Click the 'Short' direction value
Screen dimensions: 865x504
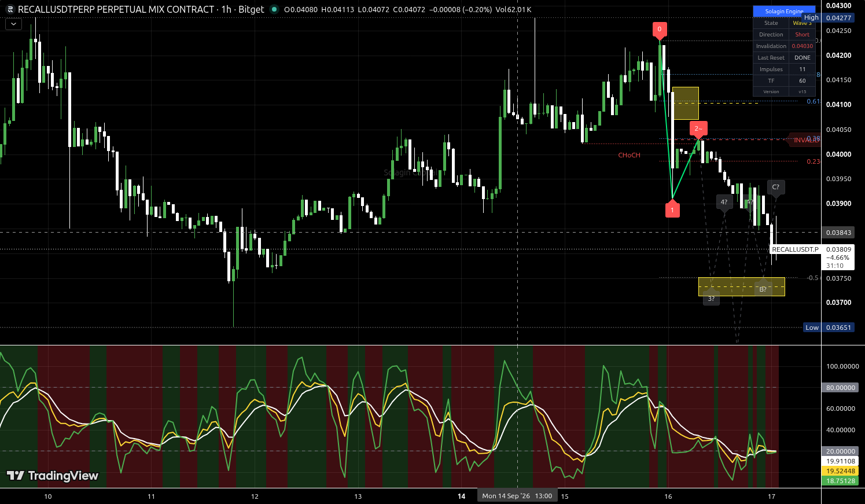click(x=802, y=35)
